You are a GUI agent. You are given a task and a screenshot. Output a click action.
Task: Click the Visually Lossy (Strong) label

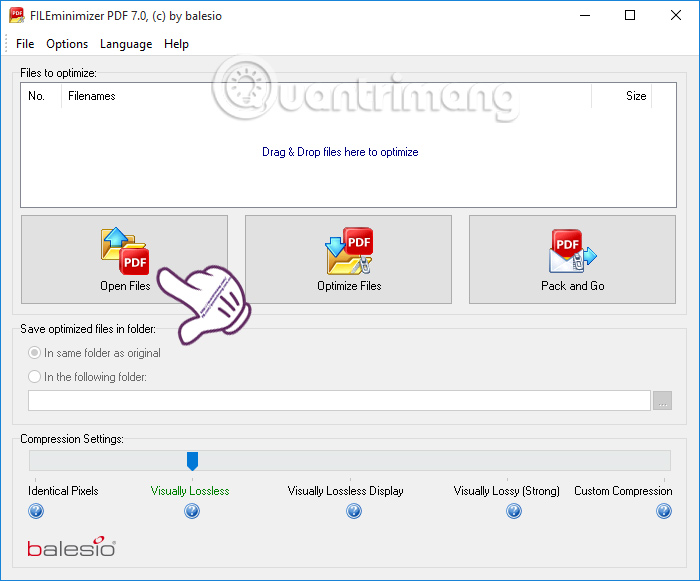(x=506, y=491)
